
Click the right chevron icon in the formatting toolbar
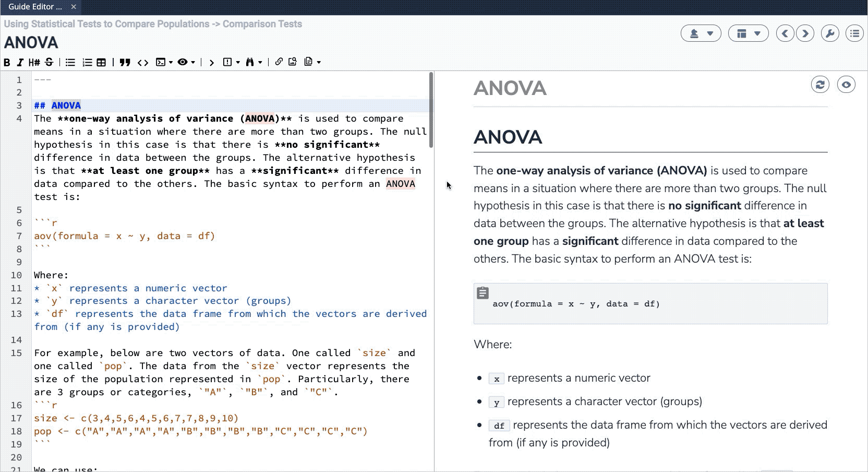pos(211,62)
